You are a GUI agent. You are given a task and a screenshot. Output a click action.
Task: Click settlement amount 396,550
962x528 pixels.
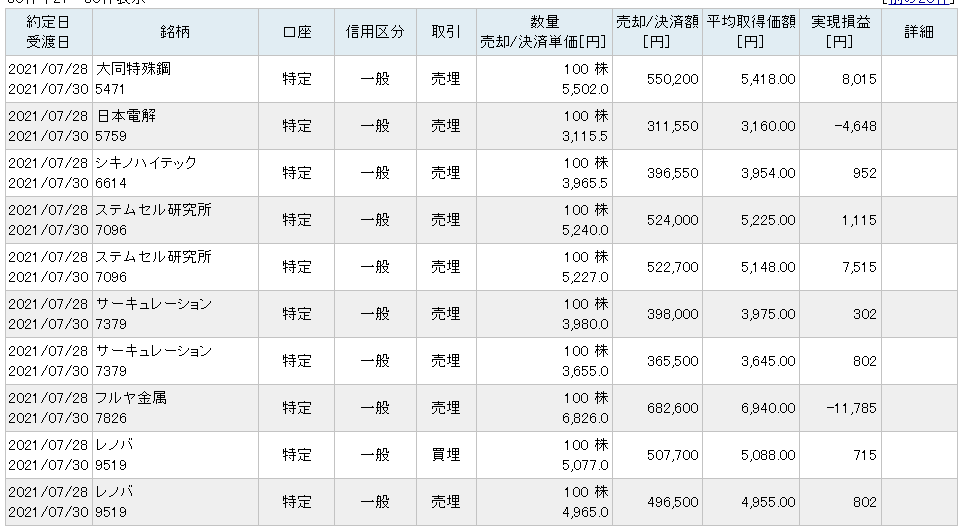click(672, 173)
